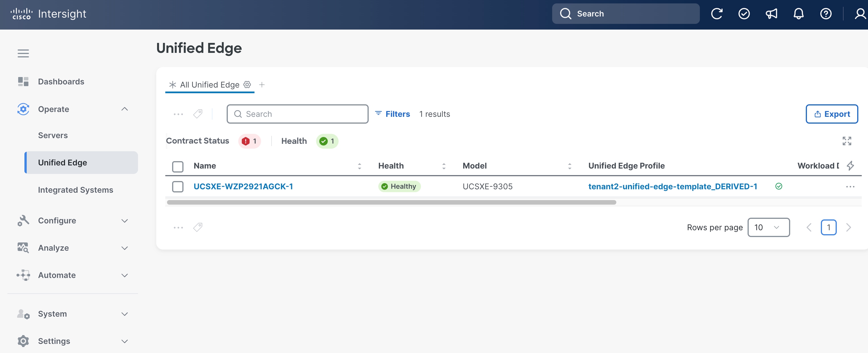This screenshot has width=868, height=353.
Task: Open Integrated Systems in the sidebar
Action: click(x=76, y=190)
